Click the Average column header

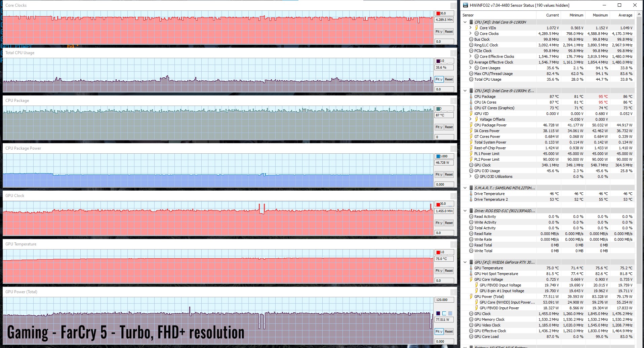(625, 15)
